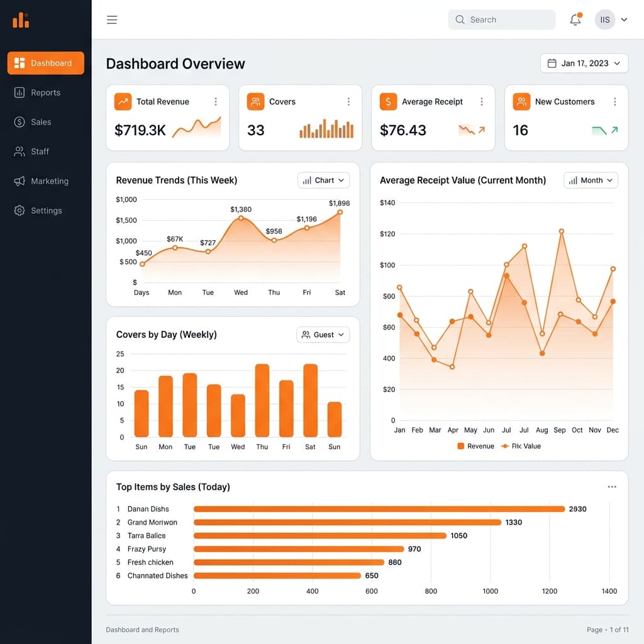644x644 pixels.
Task: Click the people icon on Covers card
Action: click(x=255, y=101)
